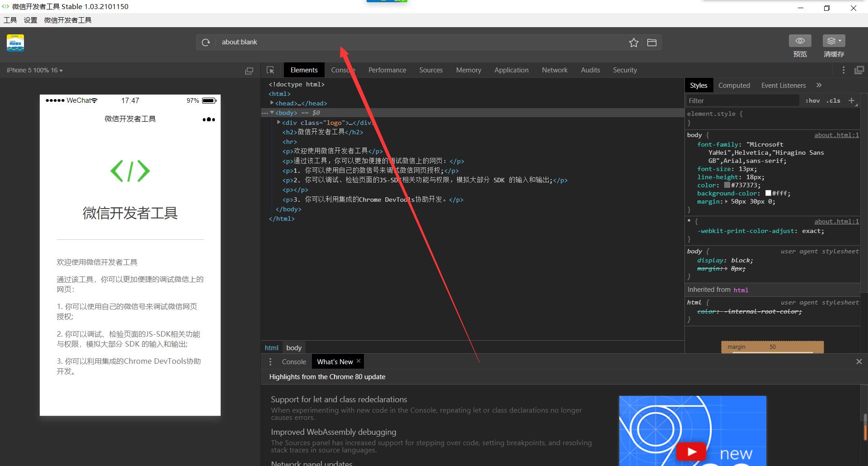Open the bookmarks folder icon
Viewport: 868px width, 466px height.
coord(651,43)
